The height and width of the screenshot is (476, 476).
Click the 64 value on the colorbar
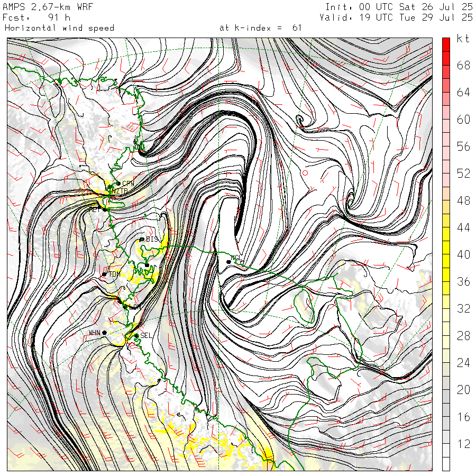coord(463,92)
